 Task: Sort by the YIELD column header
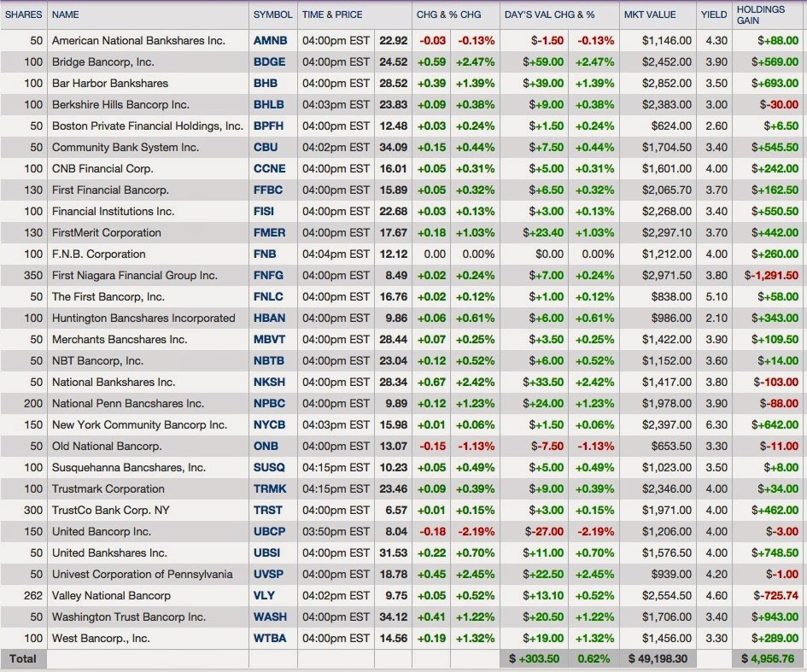pos(714,15)
